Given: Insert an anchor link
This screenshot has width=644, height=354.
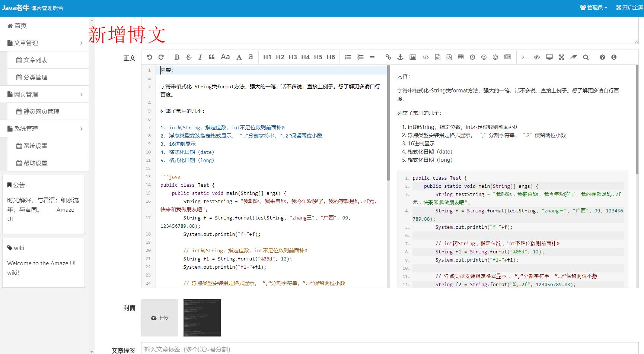Looking at the screenshot, I should [400, 57].
